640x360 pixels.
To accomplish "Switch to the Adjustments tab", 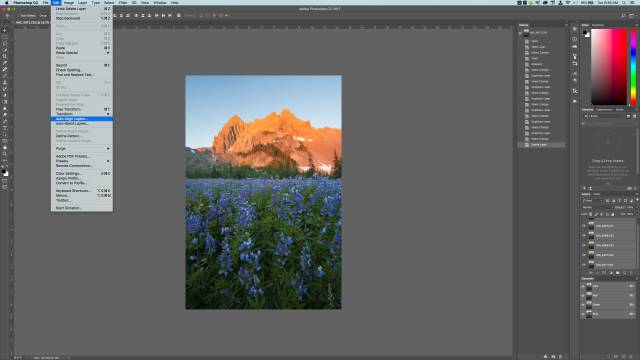I will (604, 109).
